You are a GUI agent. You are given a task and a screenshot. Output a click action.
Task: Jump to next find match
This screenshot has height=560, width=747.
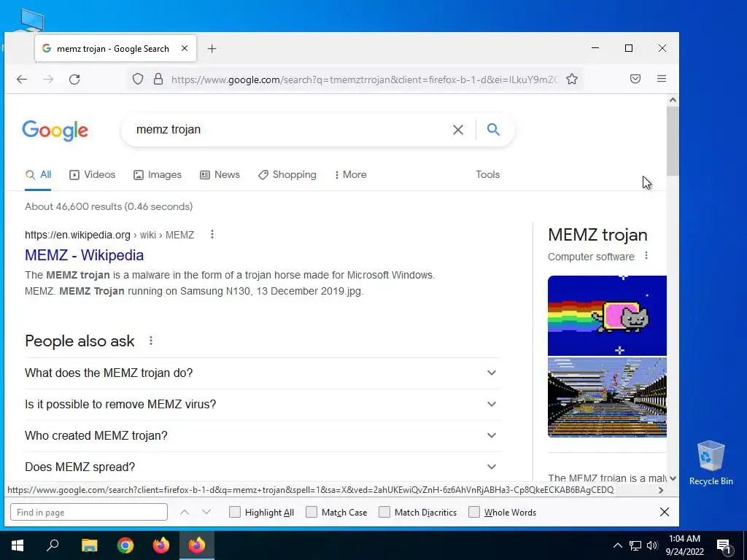coord(206,513)
